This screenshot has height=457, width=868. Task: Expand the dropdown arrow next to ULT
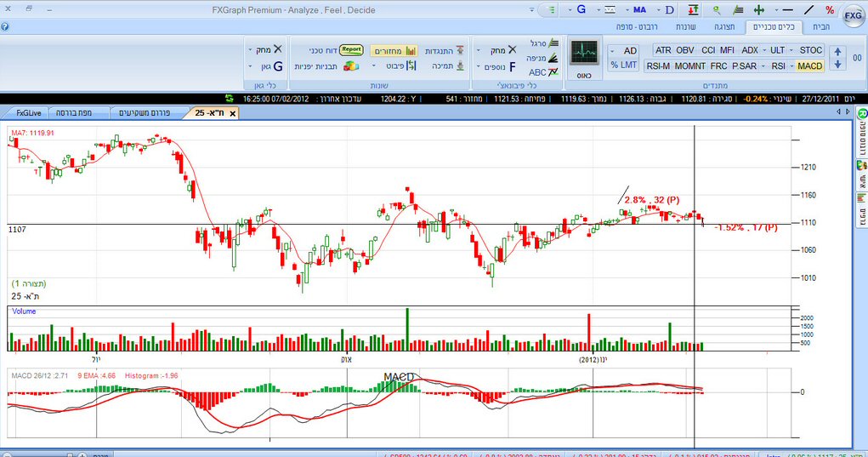click(x=791, y=50)
